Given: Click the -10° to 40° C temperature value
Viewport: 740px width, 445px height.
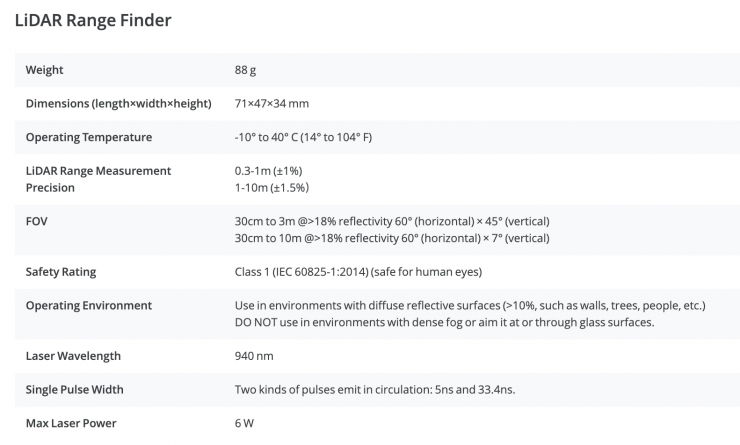Looking at the screenshot, I should [303, 137].
